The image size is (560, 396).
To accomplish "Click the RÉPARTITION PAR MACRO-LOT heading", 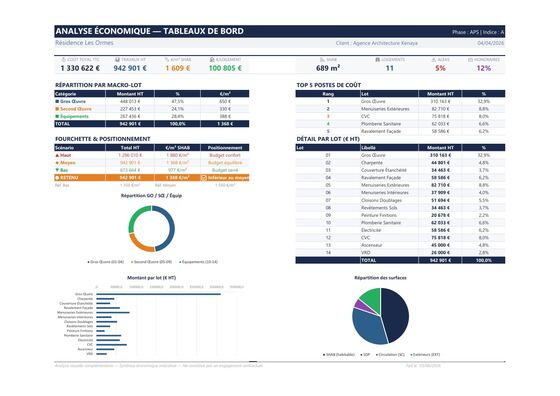I will click(98, 85).
